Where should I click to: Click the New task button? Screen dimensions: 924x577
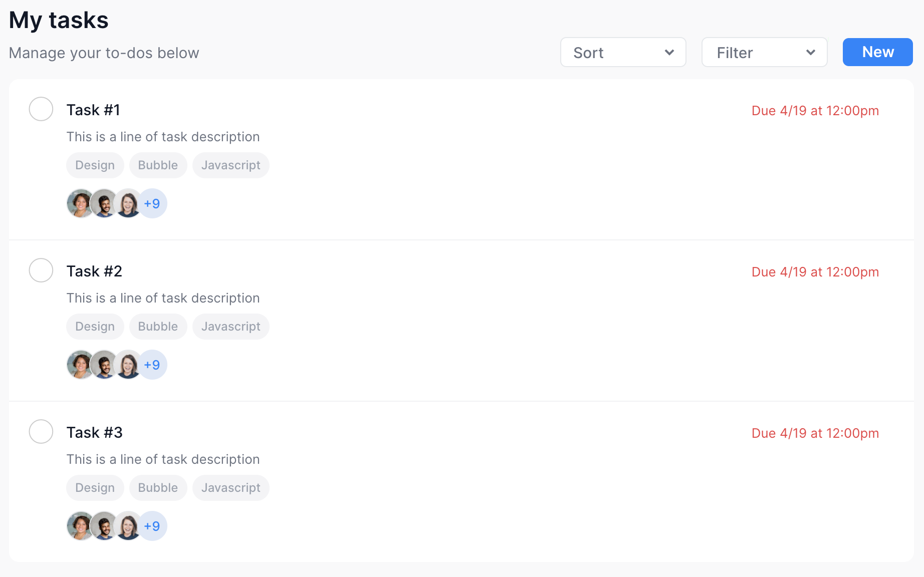(x=877, y=52)
